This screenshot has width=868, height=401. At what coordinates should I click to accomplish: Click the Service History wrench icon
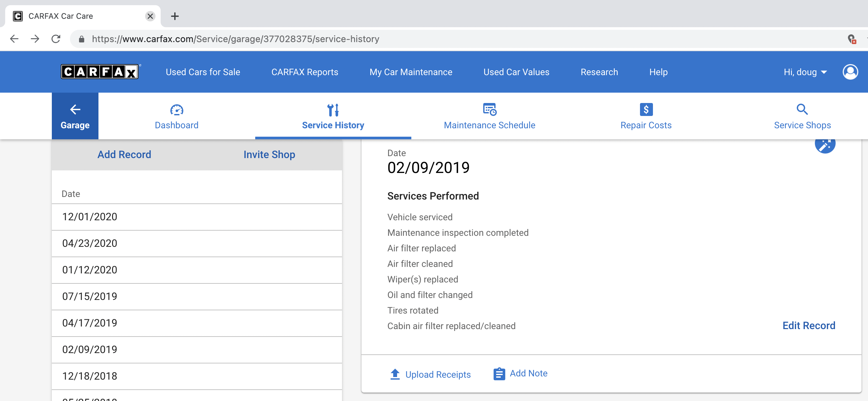333,109
